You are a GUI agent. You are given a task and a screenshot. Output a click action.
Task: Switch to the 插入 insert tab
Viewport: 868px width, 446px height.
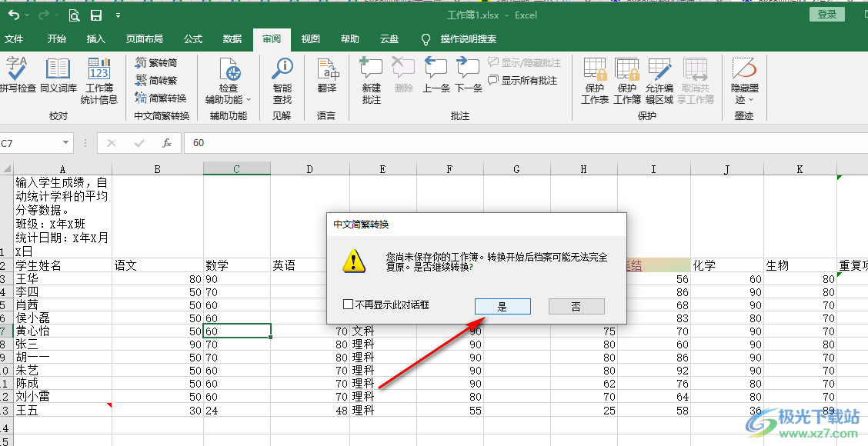[95, 38]
